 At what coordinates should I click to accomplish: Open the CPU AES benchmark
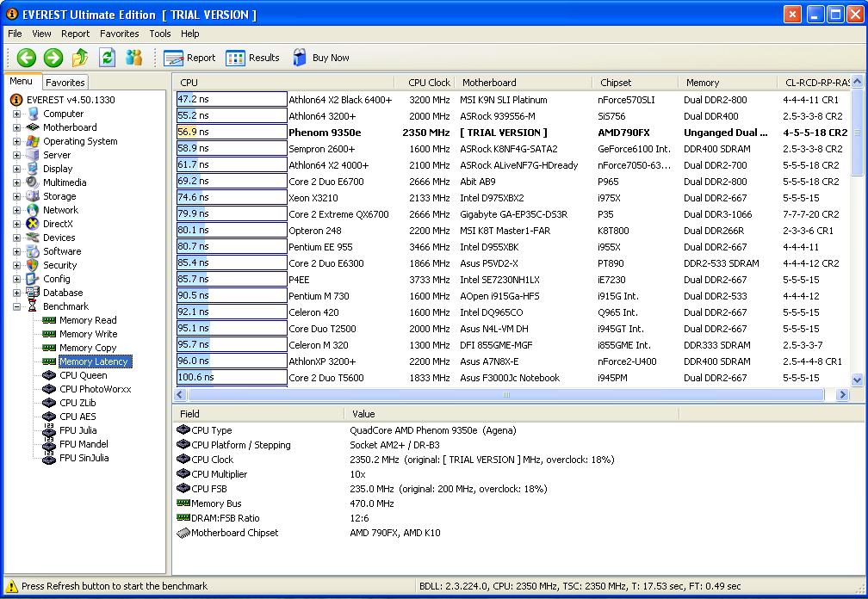point(77,417)
